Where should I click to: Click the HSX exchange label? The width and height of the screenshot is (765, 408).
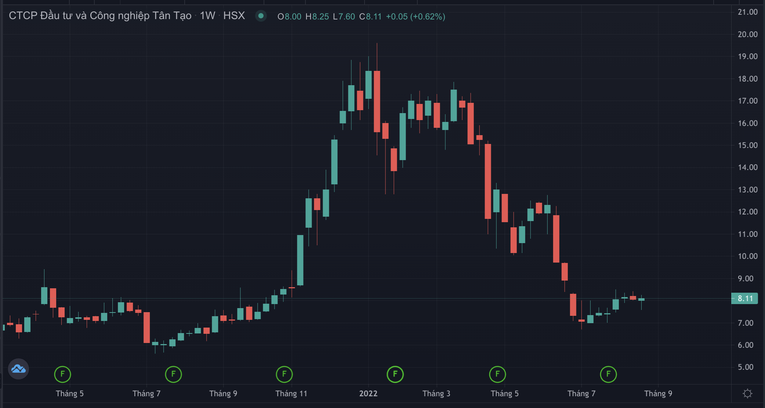[234, 17]
